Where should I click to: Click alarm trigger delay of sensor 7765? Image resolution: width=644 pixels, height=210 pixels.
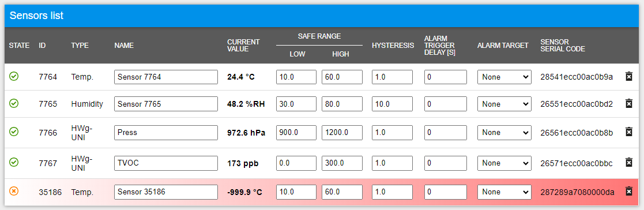[446, 104]
